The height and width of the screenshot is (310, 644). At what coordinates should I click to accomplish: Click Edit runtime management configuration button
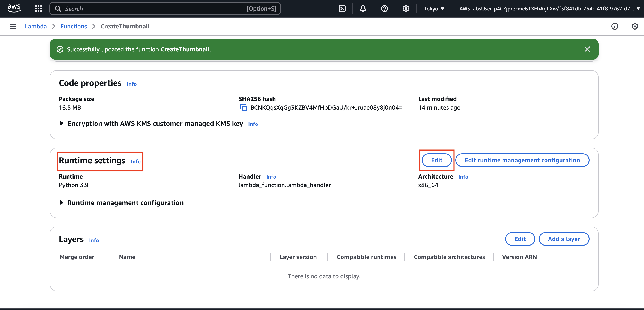click(x=522, y=160)
